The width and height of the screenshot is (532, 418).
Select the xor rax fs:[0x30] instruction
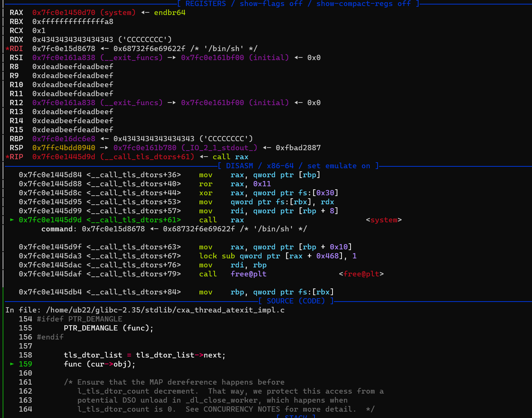(269, 193)
